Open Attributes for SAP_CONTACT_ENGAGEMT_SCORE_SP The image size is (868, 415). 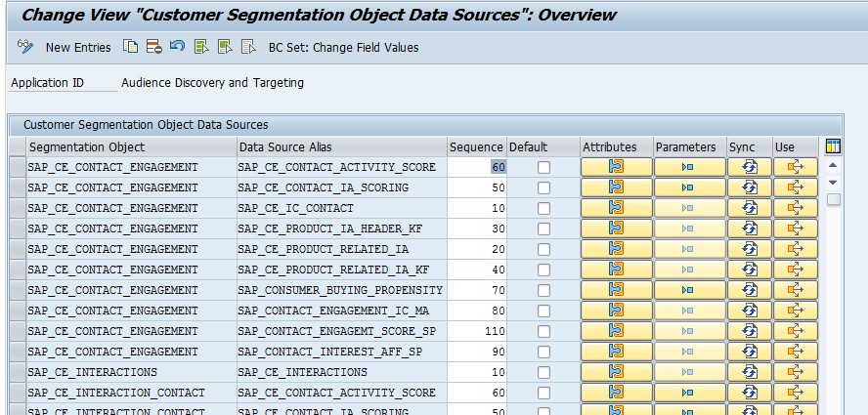[616, 331]
